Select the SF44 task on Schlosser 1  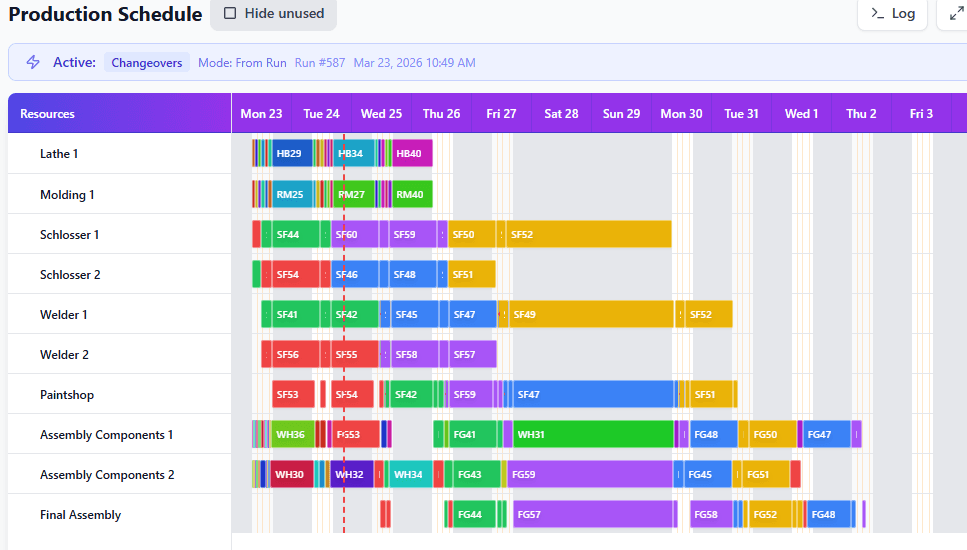(x=295, y=234)
